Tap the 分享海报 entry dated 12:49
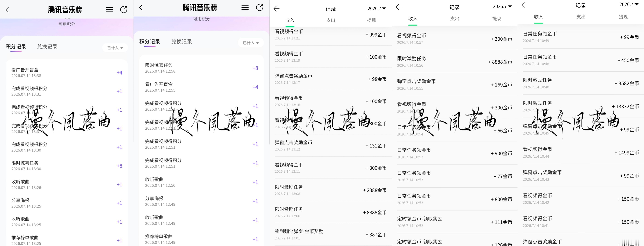 [x=201, y=201]
